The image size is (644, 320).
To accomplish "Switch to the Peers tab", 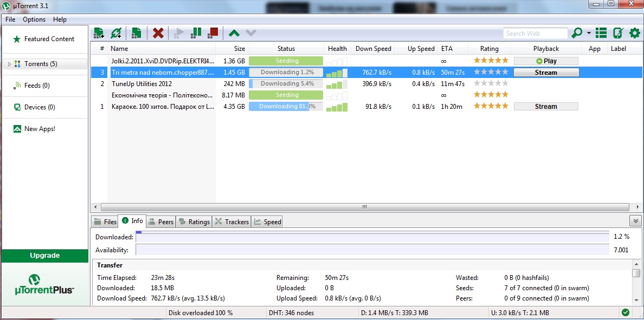I will (x=160, y=222).
